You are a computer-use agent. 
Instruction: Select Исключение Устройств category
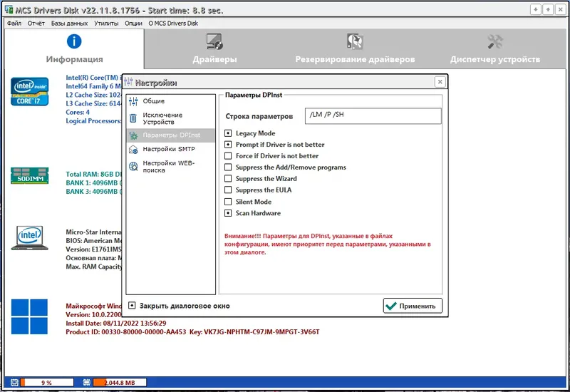[171, 118]
